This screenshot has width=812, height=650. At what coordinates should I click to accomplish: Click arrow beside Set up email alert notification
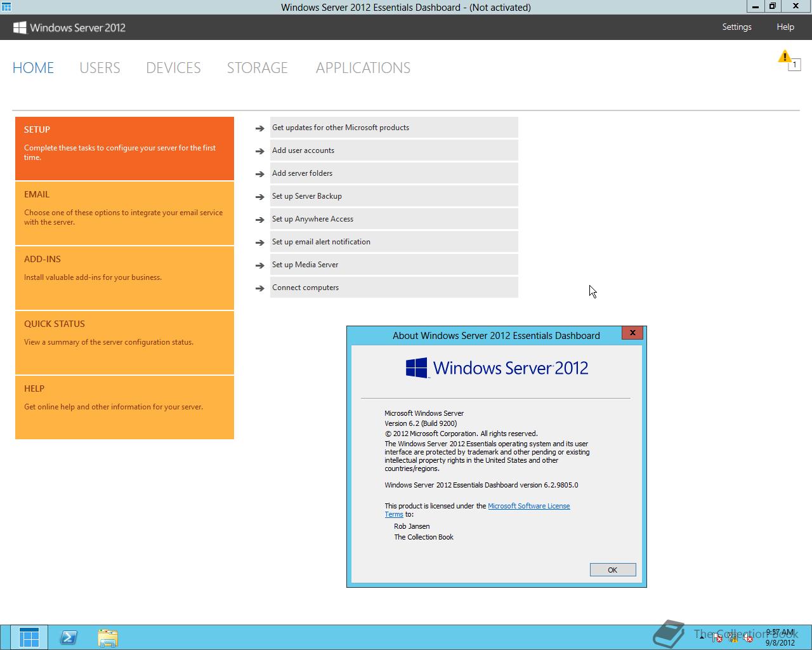pyautogui.click(x=259, y=242)
